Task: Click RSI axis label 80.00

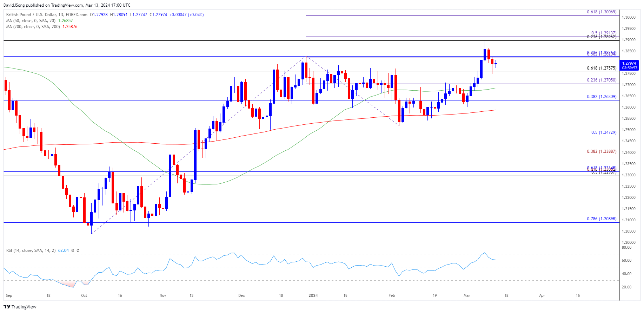Action: coord(626,247)
